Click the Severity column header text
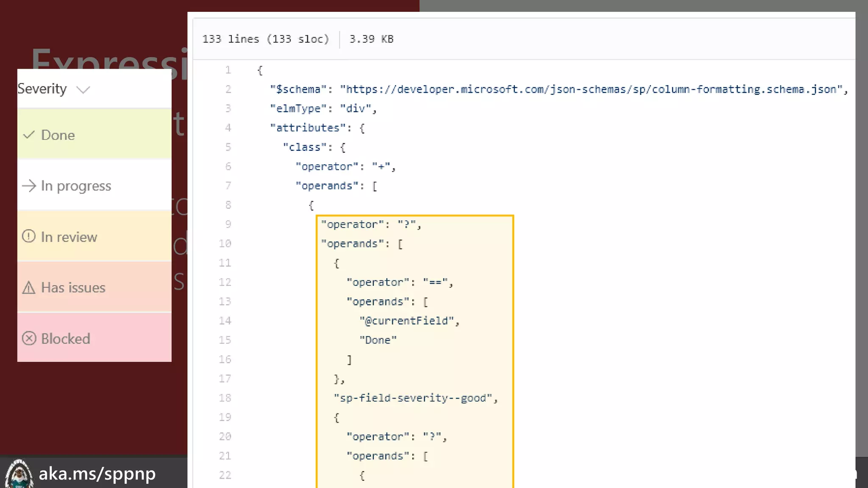868x488 pixels. click(42, 89)
